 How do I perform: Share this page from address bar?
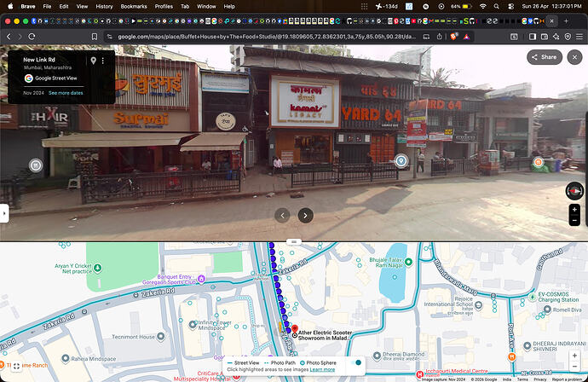[x=440, y=37]
